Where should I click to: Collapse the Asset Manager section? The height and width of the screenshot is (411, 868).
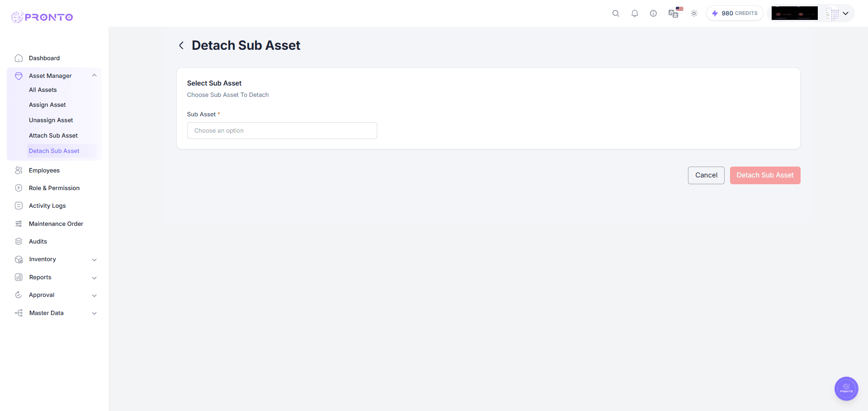point(94,75)
